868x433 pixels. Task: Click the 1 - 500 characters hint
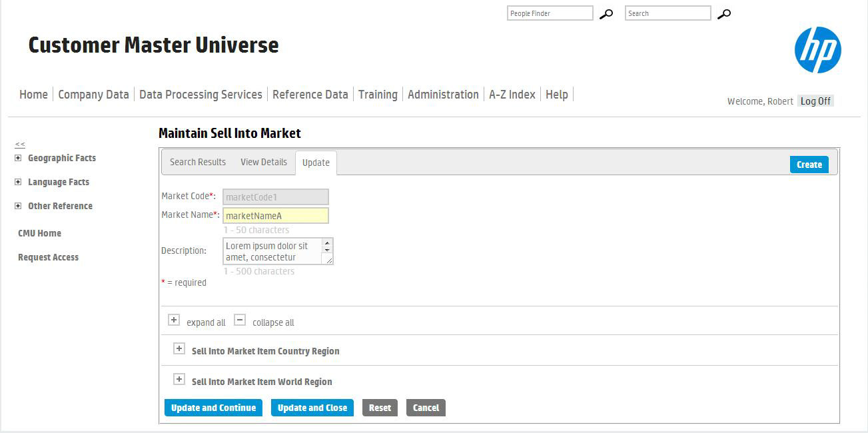pos(259,271)
